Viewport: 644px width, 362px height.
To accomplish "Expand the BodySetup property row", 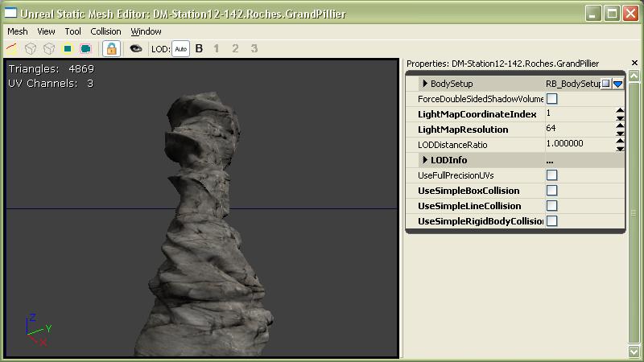I will pos(425,84).
